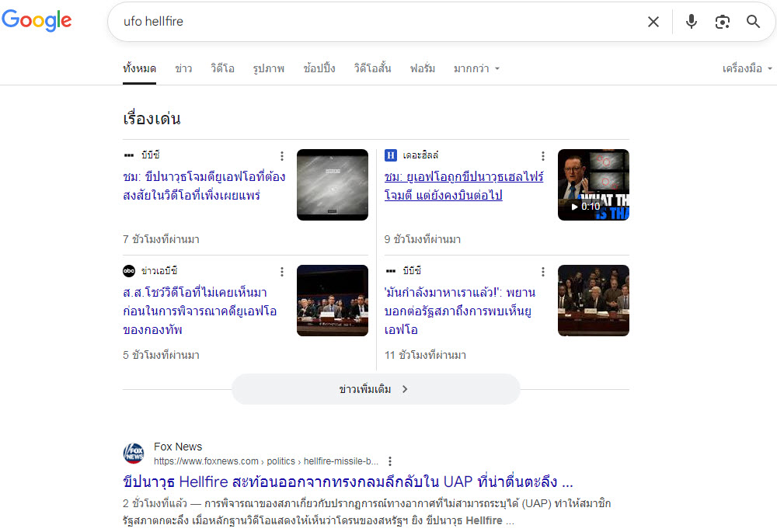Click the '7 ชั่วโมงที่ผ่านมา' timestamp
This screenshot has width=777, height=532.
(161, 239)
